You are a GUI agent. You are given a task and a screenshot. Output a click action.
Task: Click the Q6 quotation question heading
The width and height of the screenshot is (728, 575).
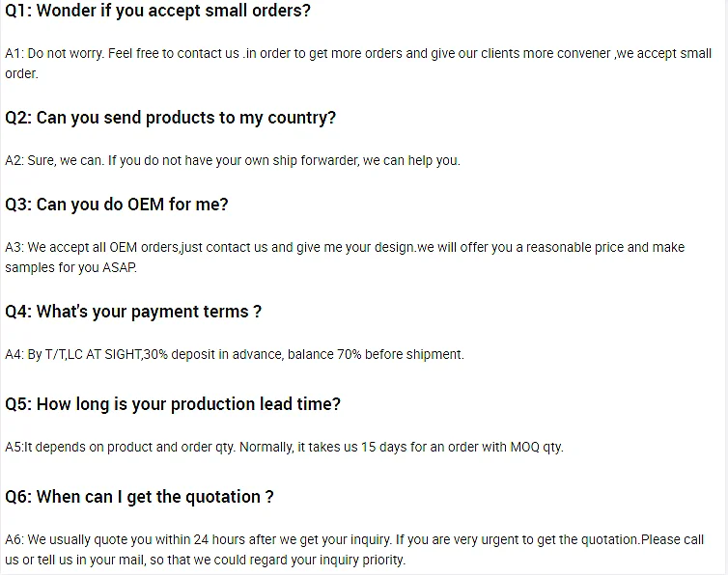coord(139,497)
